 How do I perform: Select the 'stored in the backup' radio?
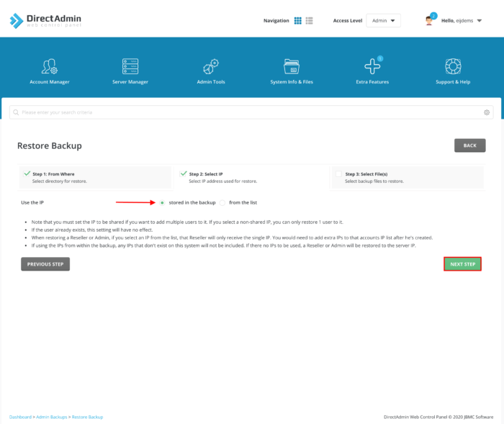[x=162, y=202]
